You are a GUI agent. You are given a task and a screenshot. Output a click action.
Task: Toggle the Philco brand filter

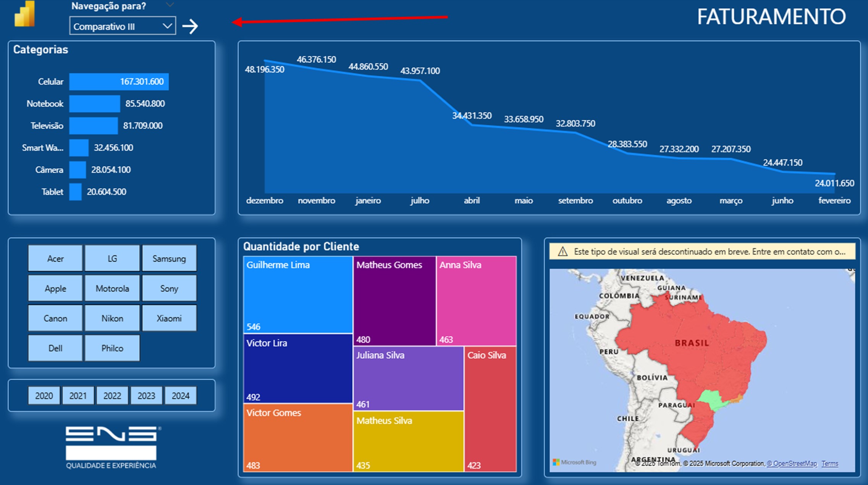click(x=112, y=348)
